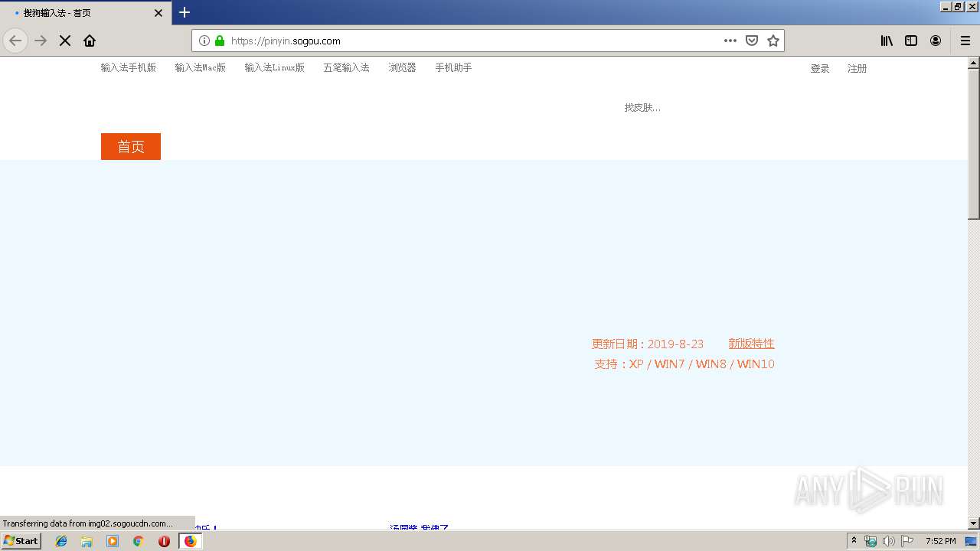Select the Firefox taskbar button
This screenshot has height=551, width=980.
pos(190,541)
